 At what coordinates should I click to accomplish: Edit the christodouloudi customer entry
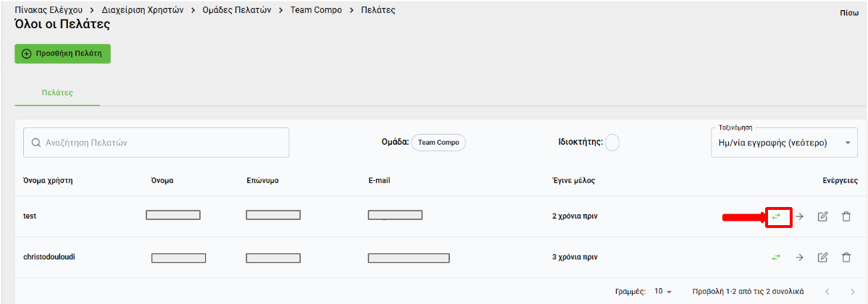pos(822,257)
